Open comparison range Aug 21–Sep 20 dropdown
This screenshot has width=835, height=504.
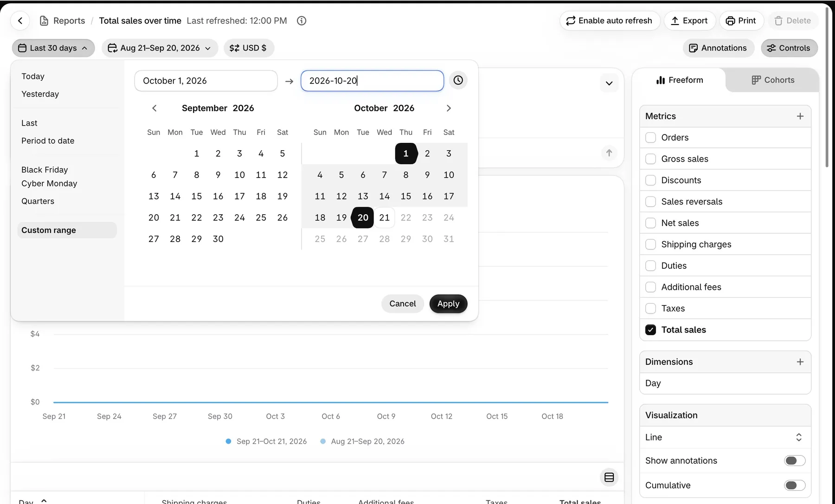(160, 48)
